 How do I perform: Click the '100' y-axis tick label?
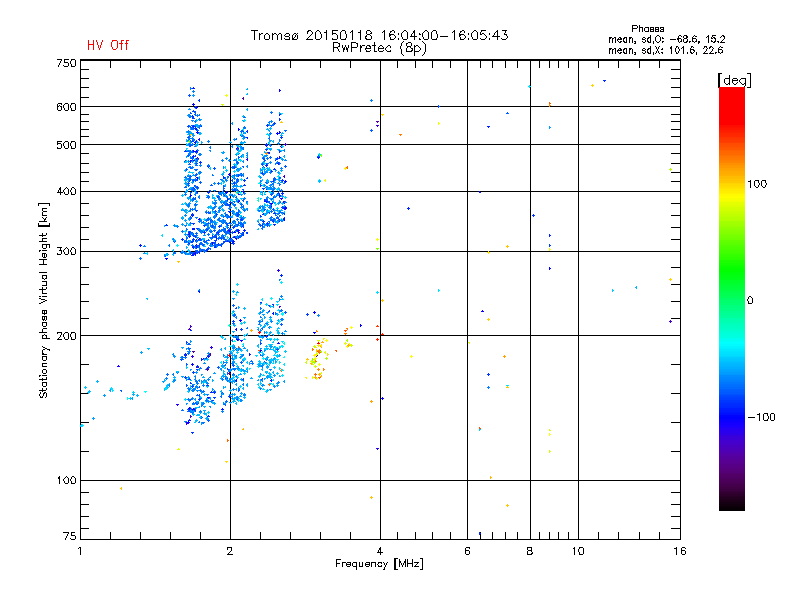click(66, 480)
